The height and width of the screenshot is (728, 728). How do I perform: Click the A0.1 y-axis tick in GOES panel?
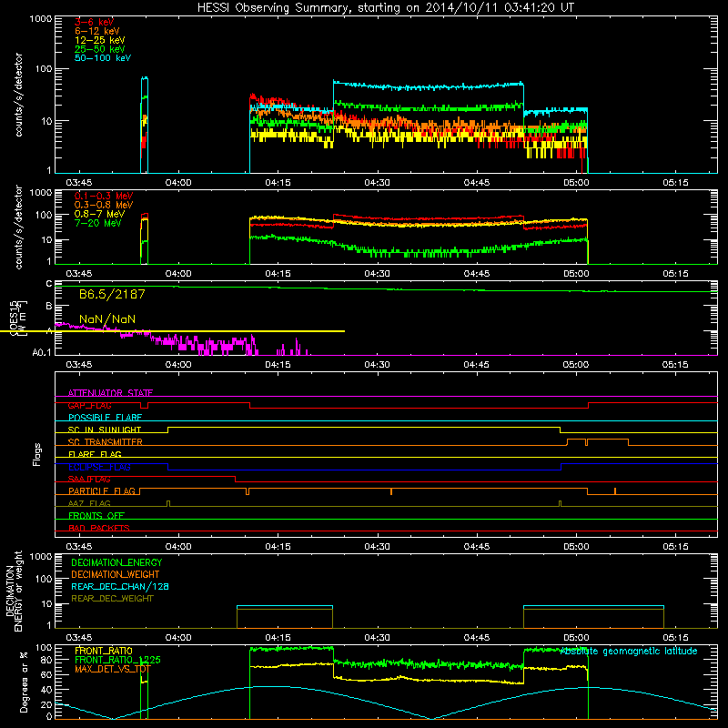42,353
